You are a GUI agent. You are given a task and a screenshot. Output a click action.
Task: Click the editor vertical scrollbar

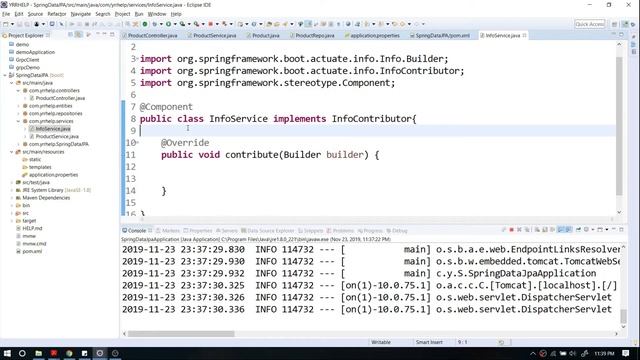click(x=619, y=126)
